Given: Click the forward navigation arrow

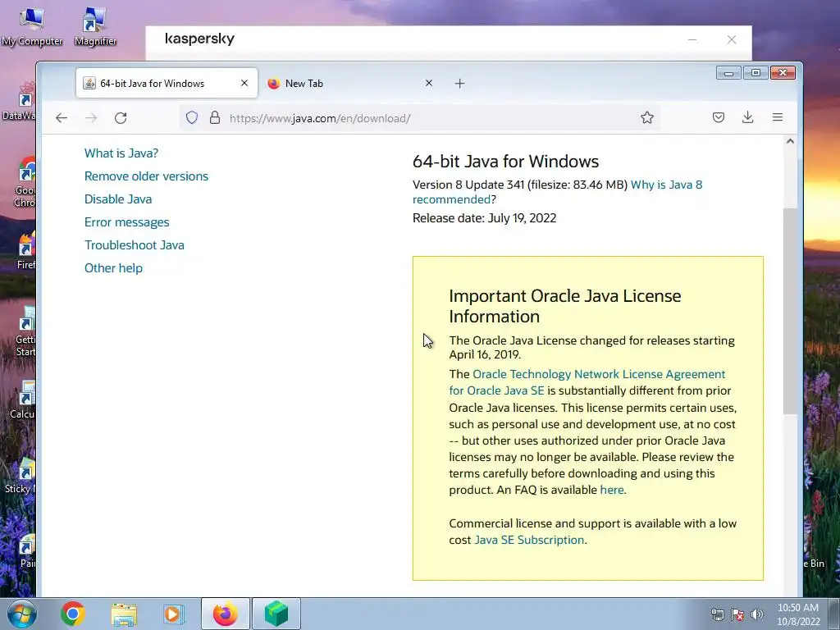Looking at the screenshot, I should [91, 118].
